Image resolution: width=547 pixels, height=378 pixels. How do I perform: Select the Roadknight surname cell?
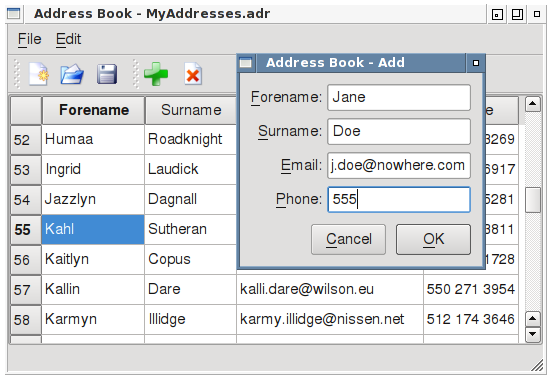tap(190, 139)
